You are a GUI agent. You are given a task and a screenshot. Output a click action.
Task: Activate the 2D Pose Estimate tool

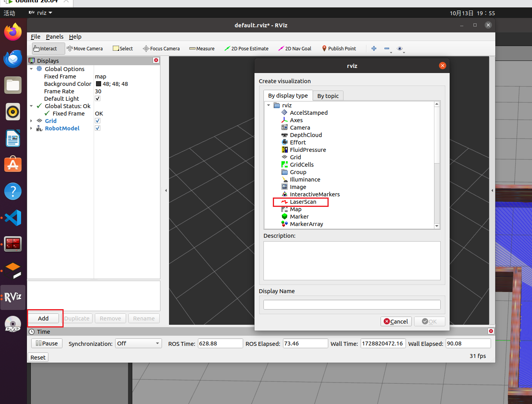pyautogui.click(x=246, y=48)
